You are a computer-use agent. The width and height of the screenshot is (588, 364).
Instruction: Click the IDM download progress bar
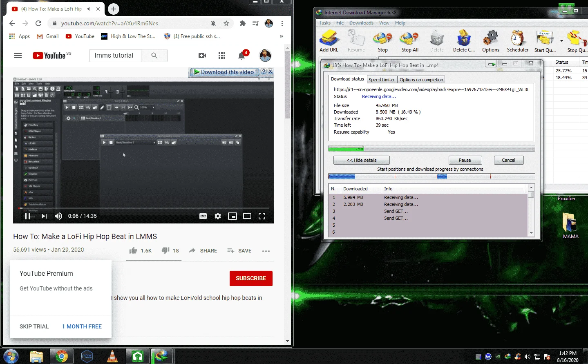tap(431, 148)
